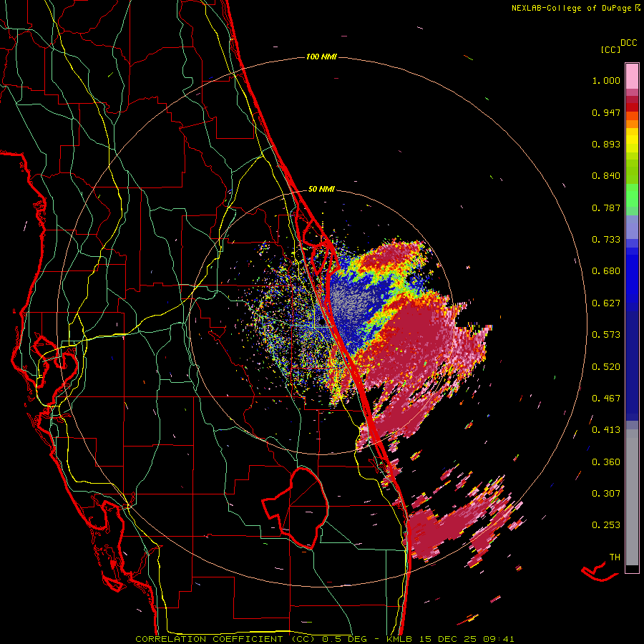Click the [CC] units label
This screenshot has height=644, width=644.
[610, 49]
